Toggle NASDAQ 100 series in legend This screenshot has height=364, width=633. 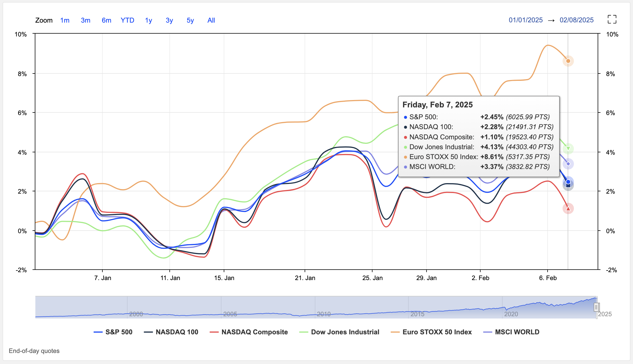point(171,332)
